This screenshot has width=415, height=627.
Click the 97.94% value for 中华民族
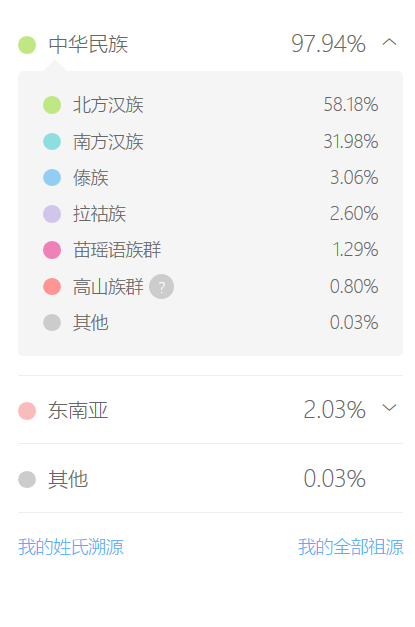click(328, 44)
